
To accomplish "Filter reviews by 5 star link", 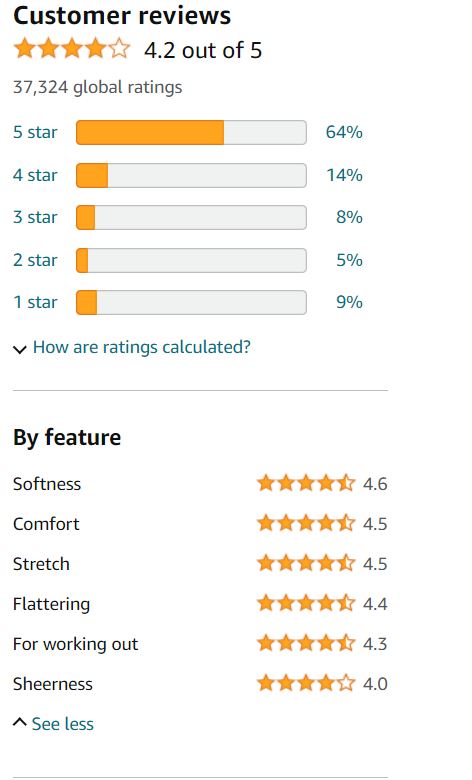I will [x=35, y=132].
